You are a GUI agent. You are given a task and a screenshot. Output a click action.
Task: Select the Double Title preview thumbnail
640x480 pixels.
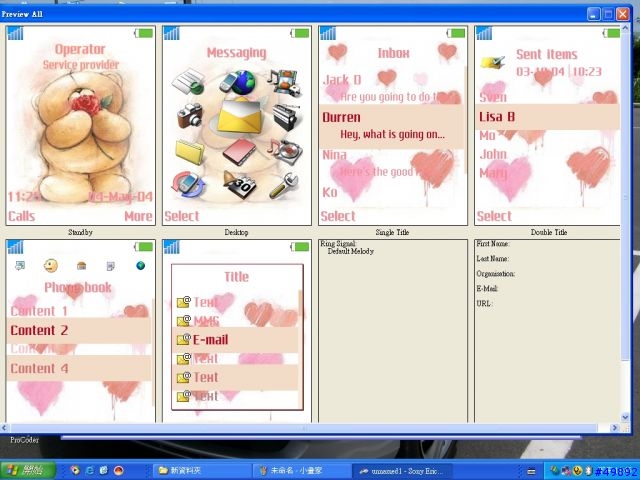click(x=547, y=125)
